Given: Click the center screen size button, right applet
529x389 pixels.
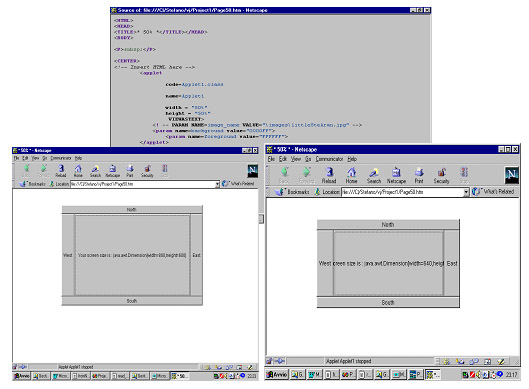Looking at the screenshot, I should [388, 263].
